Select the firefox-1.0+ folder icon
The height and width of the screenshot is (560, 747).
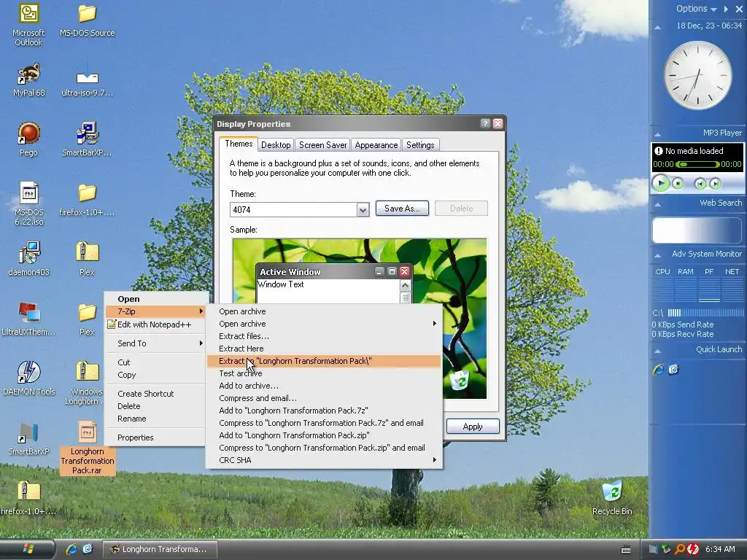pos(88,193)
